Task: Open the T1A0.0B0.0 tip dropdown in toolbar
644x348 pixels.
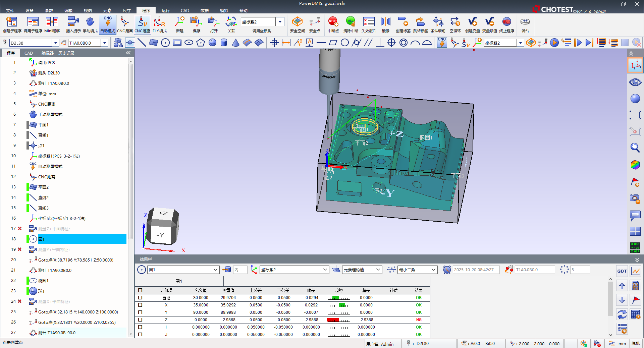Action: 105,43
